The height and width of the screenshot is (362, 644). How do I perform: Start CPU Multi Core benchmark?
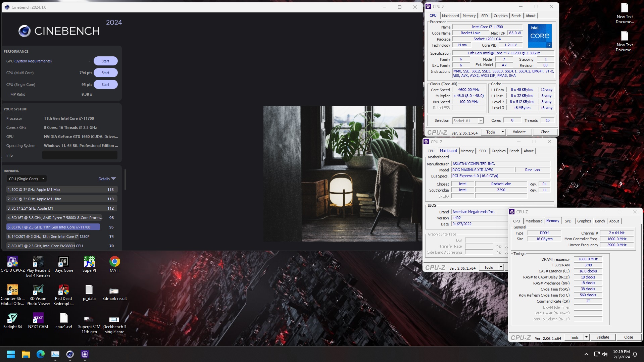105,73
